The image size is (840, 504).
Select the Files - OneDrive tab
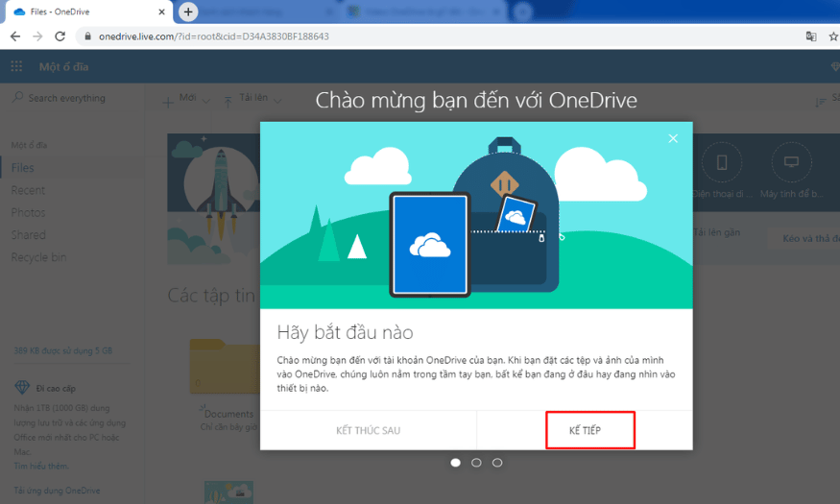point(88,12)
